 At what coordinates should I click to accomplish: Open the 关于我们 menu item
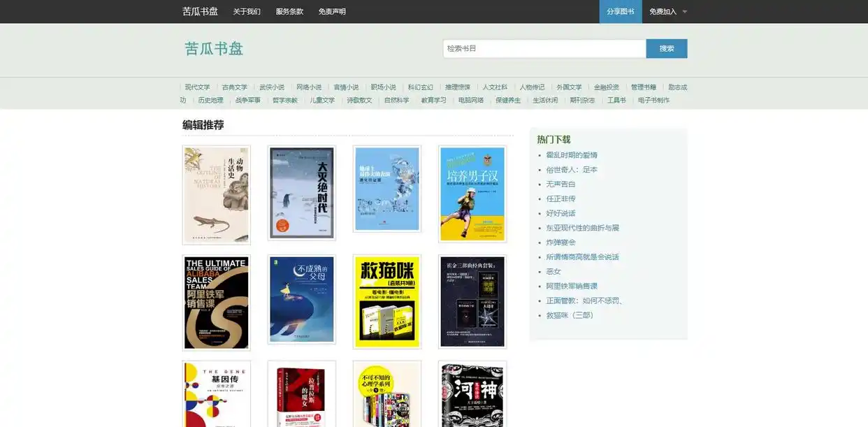(246, 11)
